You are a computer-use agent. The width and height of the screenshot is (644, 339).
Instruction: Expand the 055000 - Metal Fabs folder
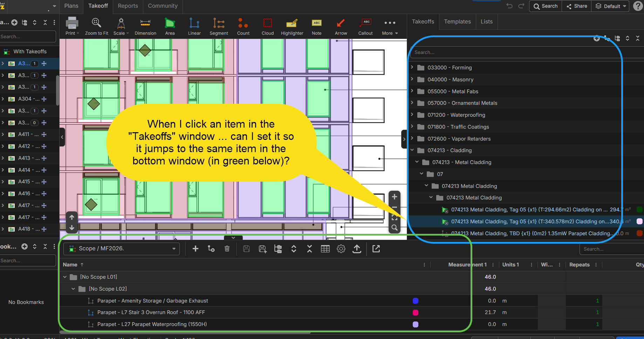point(412,91)
